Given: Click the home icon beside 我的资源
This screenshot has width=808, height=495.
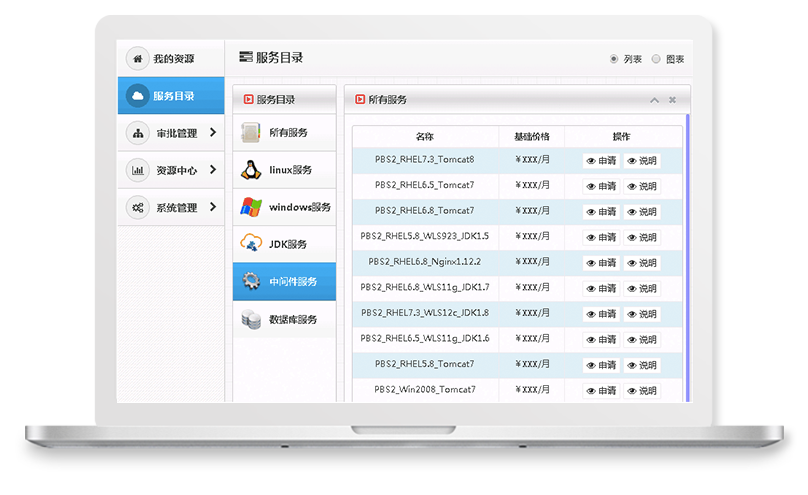Looking at the screenshot, I should [x=137, y=59].
